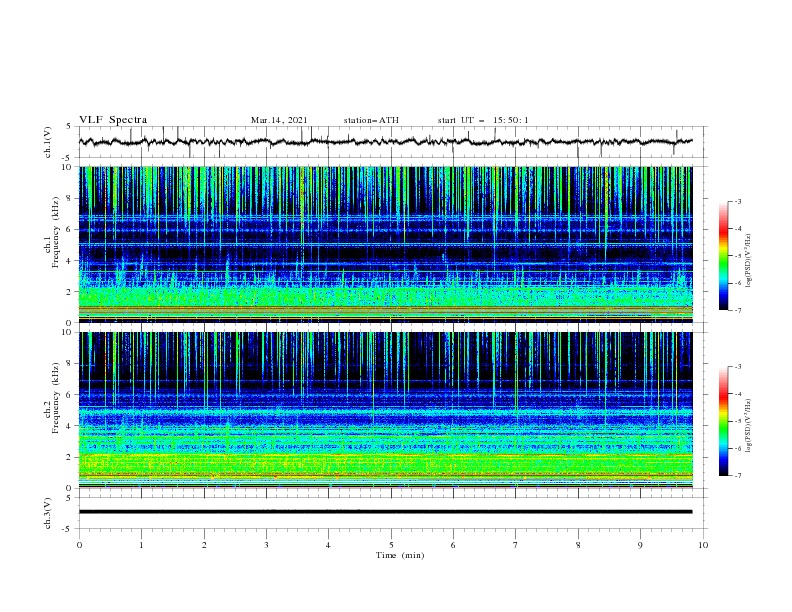Click the ch.1 spectrogram color scale bar

click(x=723, y=256)
